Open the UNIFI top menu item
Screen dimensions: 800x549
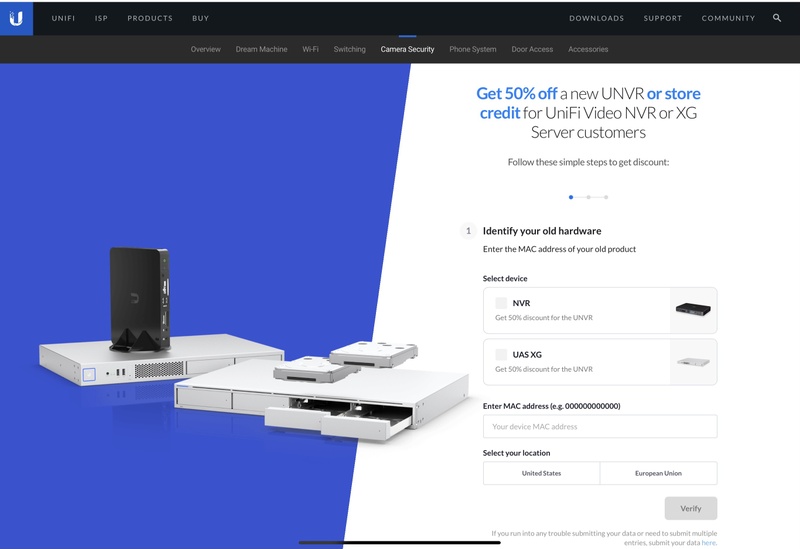pos(63,18)
